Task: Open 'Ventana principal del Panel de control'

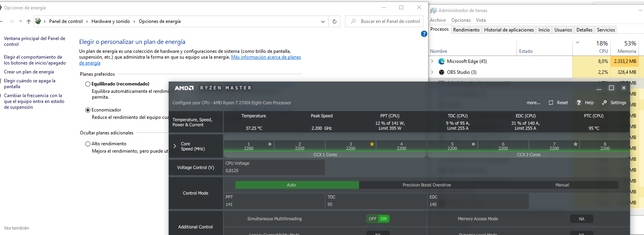Action: point(35,41)
